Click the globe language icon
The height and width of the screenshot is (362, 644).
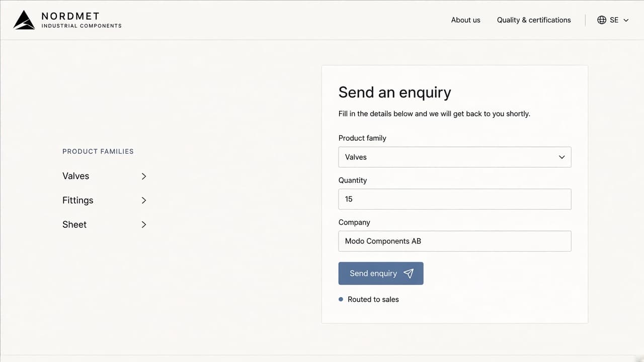pyautogui.click(x=602, y=20)
